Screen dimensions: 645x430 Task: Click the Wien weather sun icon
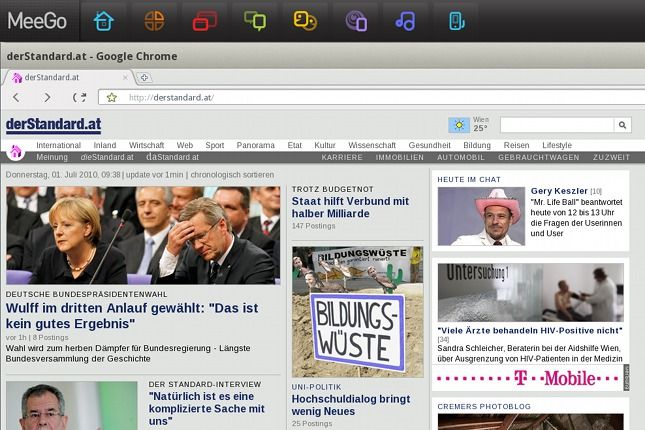459,125
